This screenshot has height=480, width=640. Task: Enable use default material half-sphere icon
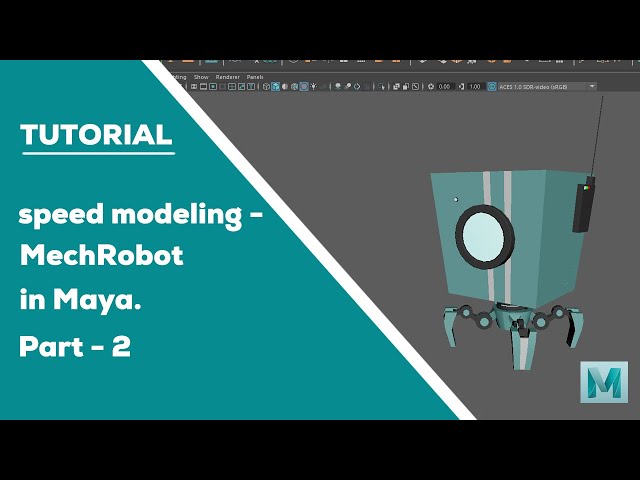285,87
